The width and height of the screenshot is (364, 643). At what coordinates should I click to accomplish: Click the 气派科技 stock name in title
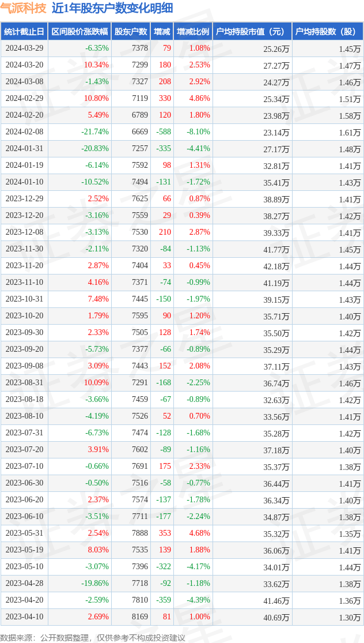click(23, 8)
